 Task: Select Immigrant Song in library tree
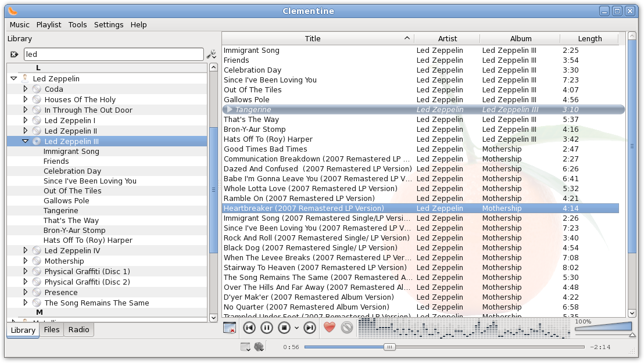click(x=71, y=152)
